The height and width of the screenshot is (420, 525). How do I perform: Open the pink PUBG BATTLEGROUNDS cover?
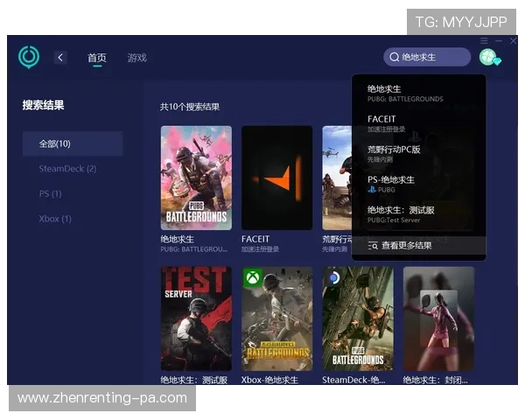pos(196,178)
